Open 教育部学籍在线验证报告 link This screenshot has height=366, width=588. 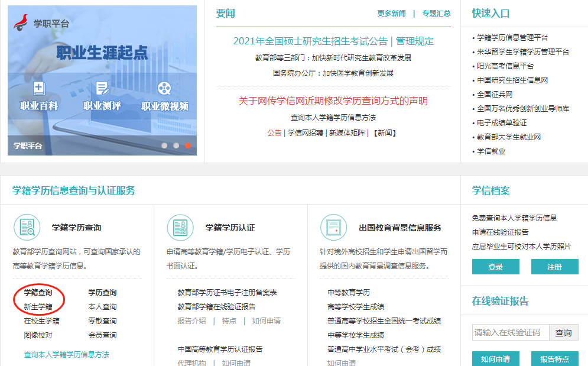(x=216, y=307)
